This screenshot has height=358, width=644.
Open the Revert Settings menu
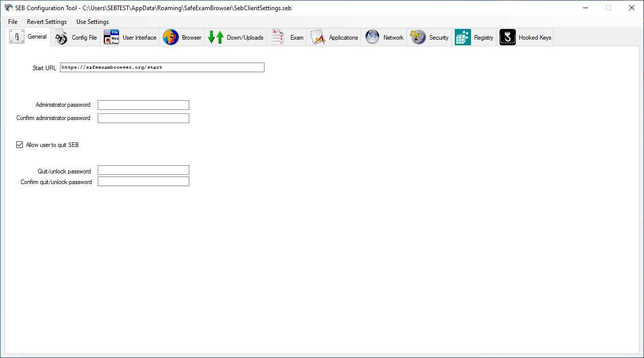tap(47, 22)
